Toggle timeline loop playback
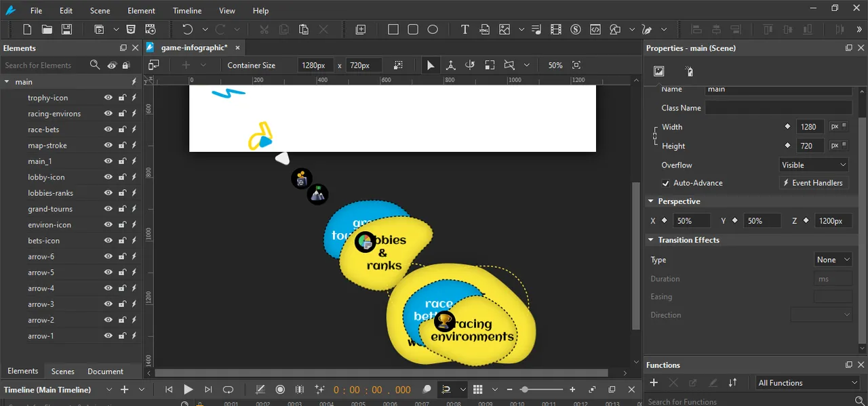 pyautogui.click(x=229, y=390)
